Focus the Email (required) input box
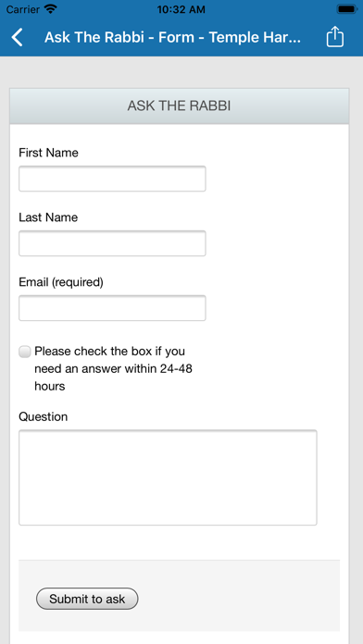The height and width of the screenshot is (644, 363). (112, 307)
